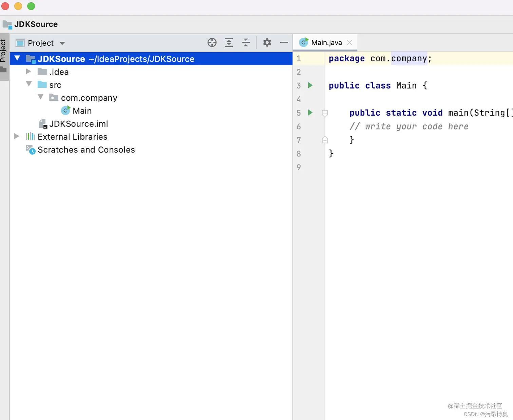Click the Collapse All icon in Project panel

246,43
